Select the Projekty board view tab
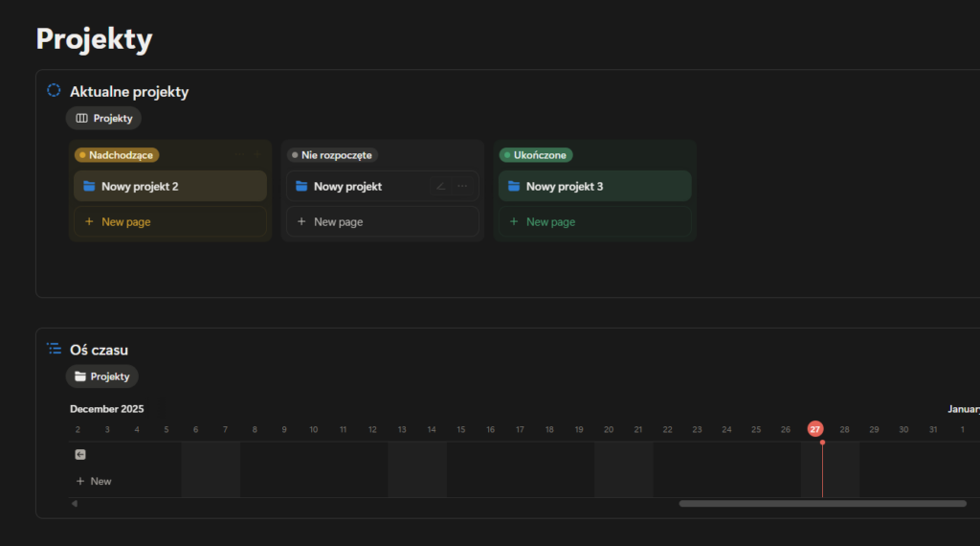 point(103,118)
